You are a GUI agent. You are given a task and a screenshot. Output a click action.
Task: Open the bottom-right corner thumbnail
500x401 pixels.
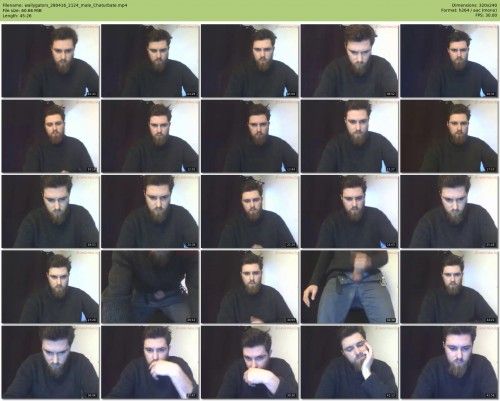(x=449, y=362)
